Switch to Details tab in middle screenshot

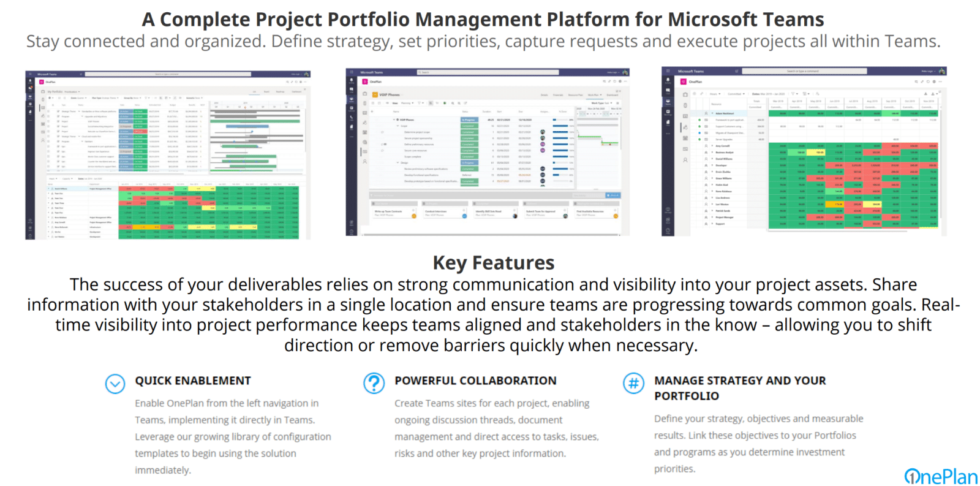544,95
